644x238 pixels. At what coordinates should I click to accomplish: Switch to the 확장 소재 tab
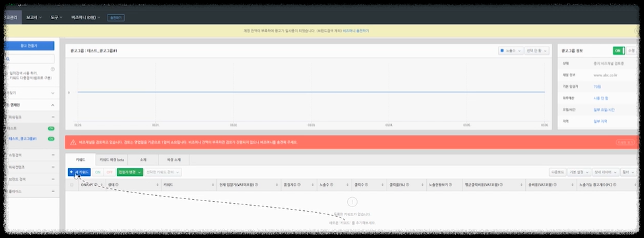tap(174, 160)
